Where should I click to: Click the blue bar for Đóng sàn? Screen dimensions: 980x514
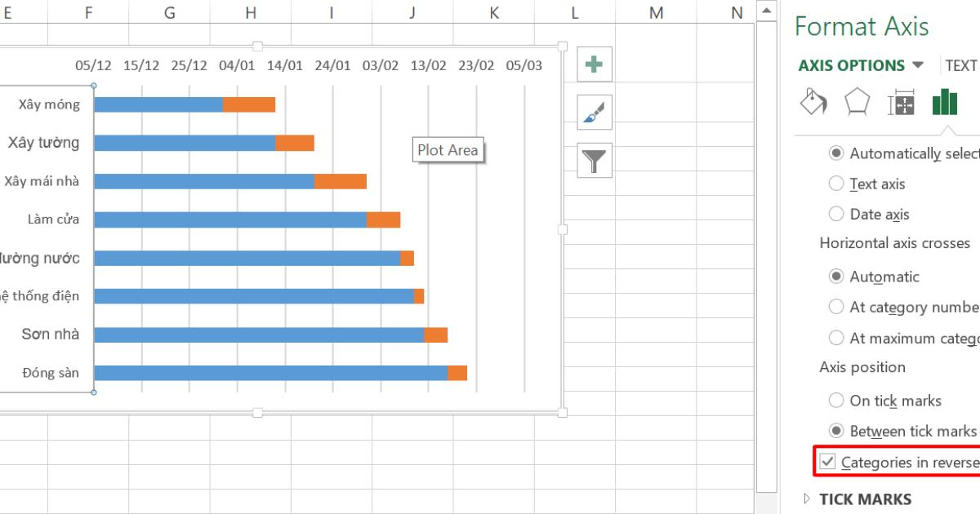[x=269, y=371]
